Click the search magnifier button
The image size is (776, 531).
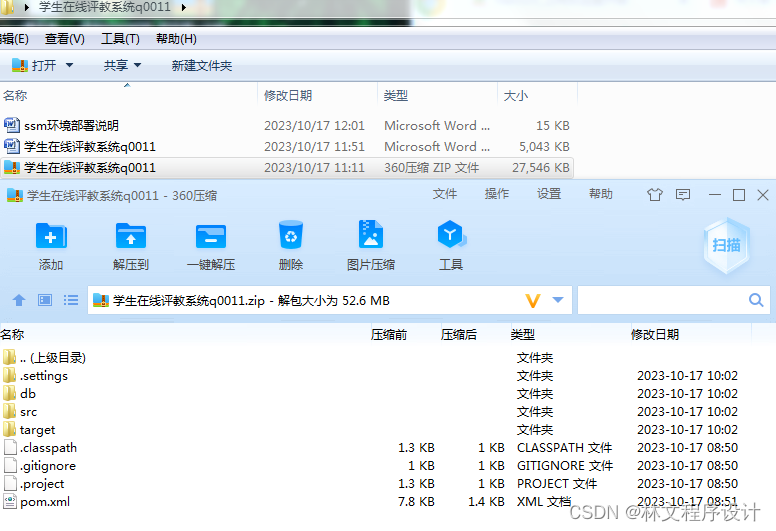click(756, 300)
